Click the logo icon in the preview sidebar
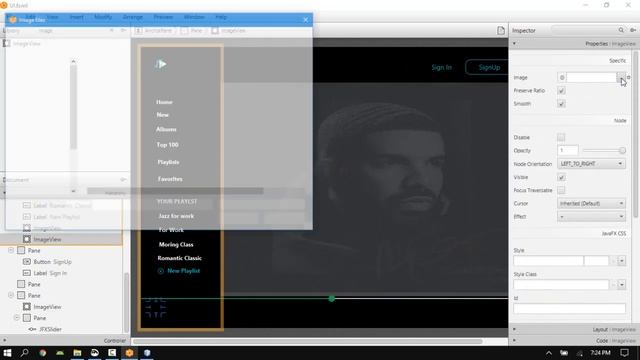The image size is (640, 360). point(160,64)
